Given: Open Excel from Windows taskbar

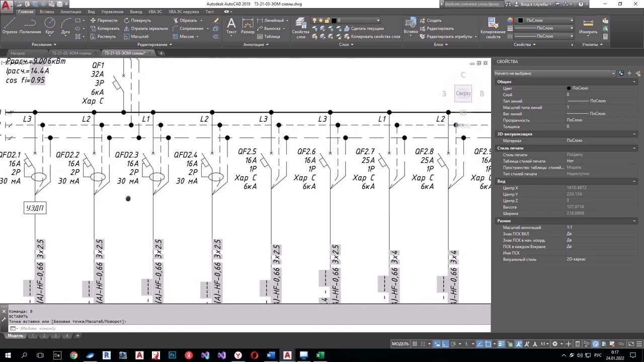Looking at the screenshot, I should pos(319,355).
